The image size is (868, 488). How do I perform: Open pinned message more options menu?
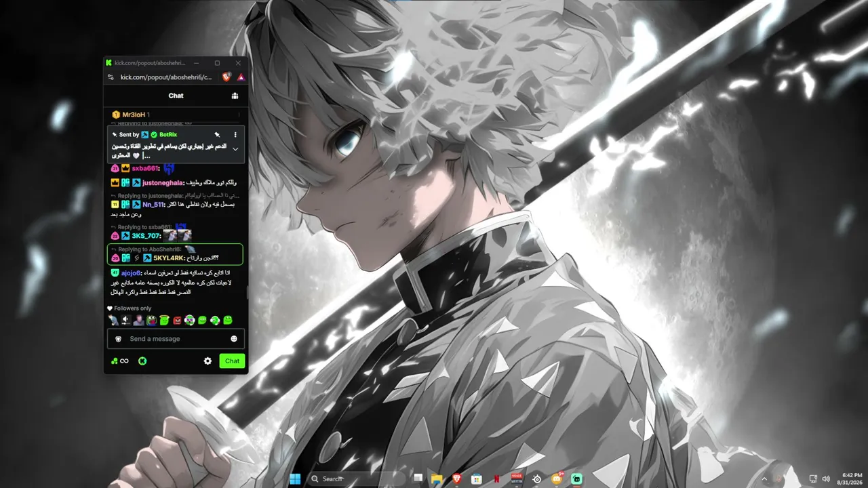(x=235, y=135)
